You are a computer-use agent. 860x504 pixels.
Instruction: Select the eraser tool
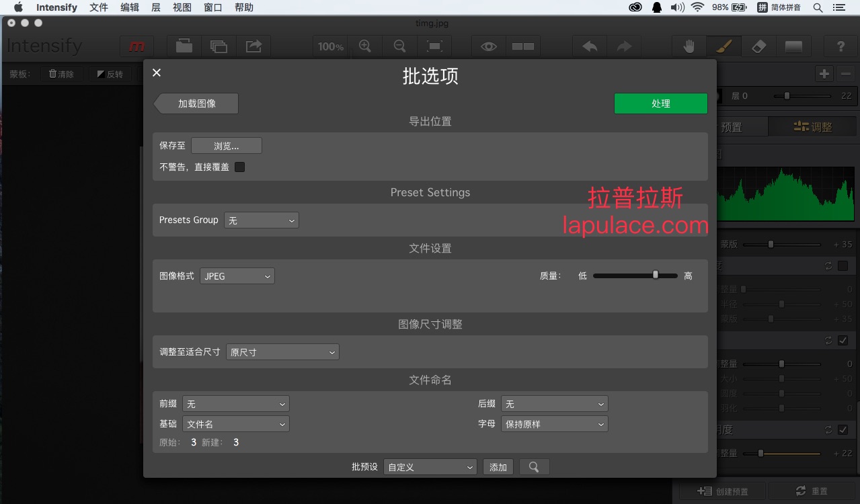point(759,46)
